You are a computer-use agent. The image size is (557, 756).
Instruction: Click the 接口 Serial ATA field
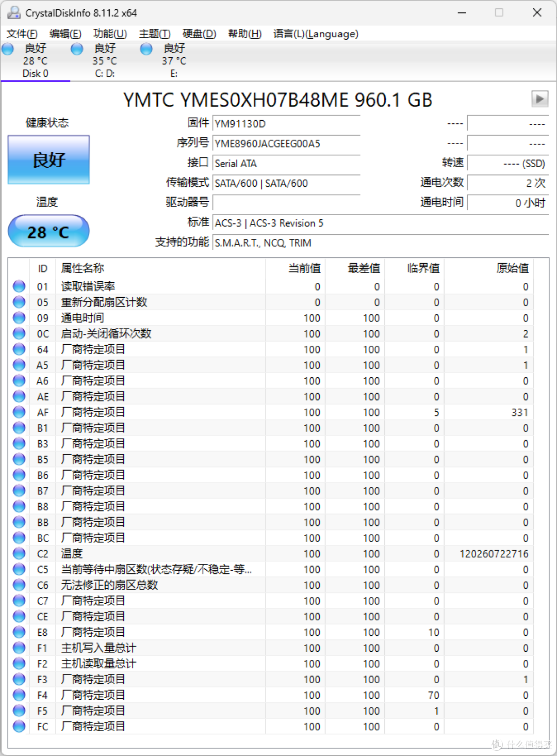286,164
